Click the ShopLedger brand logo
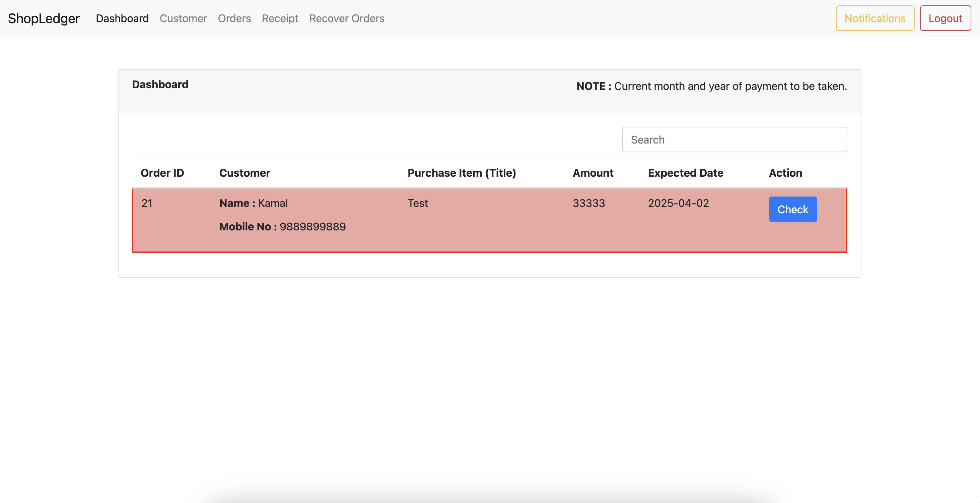Image resolution: width=980 pixels, height=503 pixels. click(44, 18)
